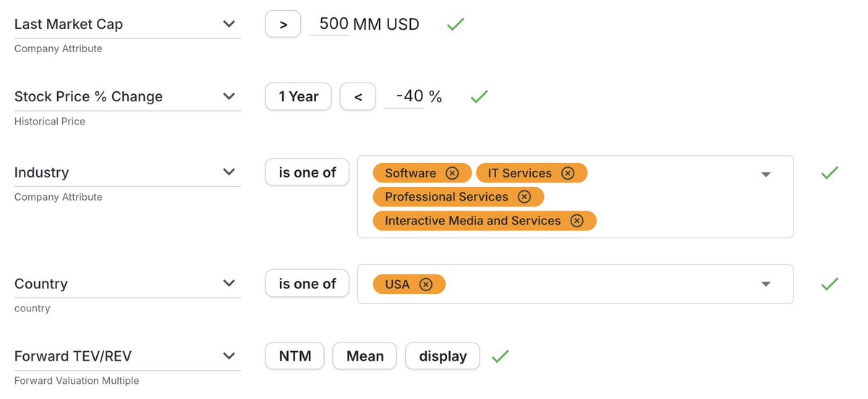This screenshot has height=399, width=868.
Task: Remove the USA country tag
Action: [x=426, y=285]
